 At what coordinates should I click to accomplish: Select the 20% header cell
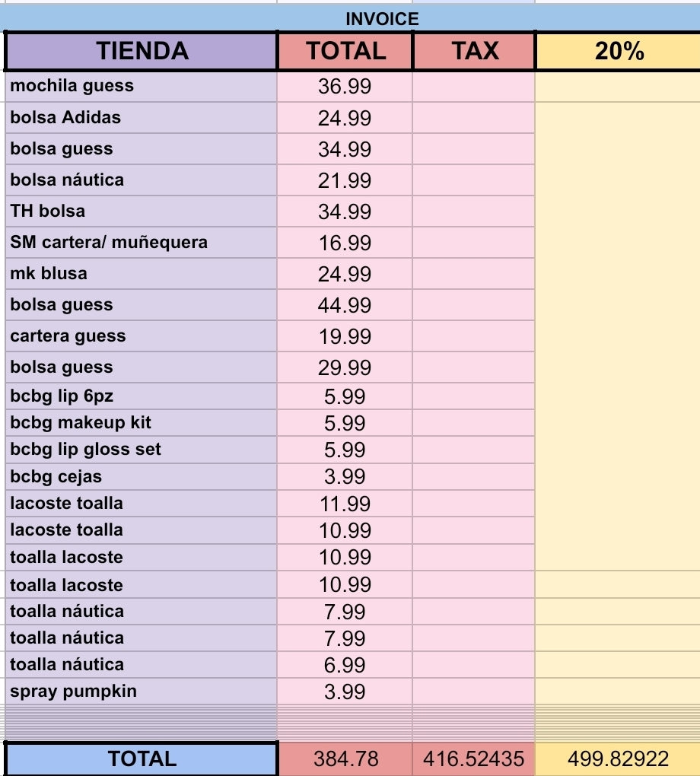coord(619,51)
